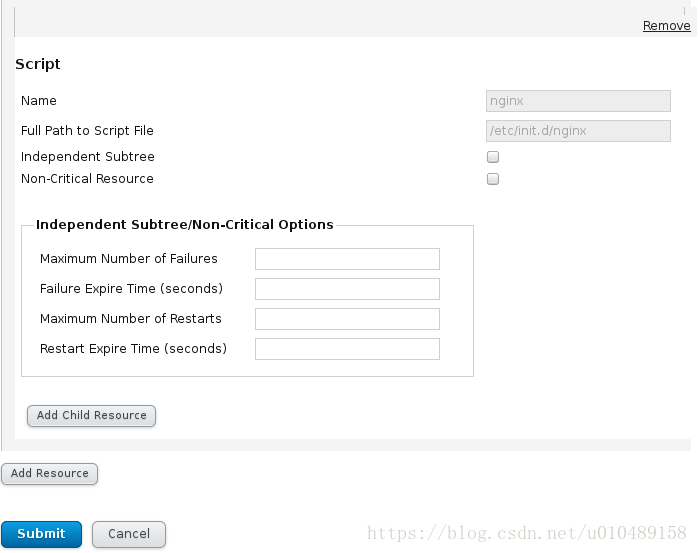The height and width of the screenshot is (553, 698).
Task: Tick the Non-Critical Resource checkbox
Action: click(x=493, y=179)
